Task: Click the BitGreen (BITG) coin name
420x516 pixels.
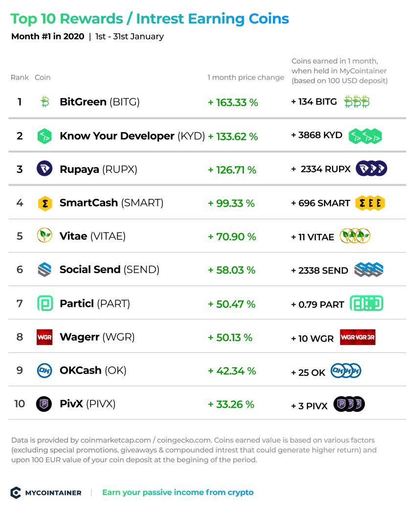Action: (x=100, y=102)
